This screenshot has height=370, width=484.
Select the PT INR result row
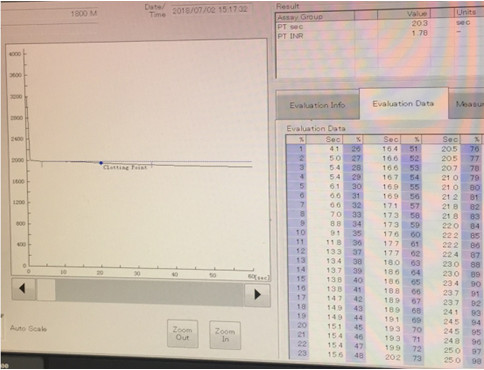pyautogui.click(x=378, y=34)
